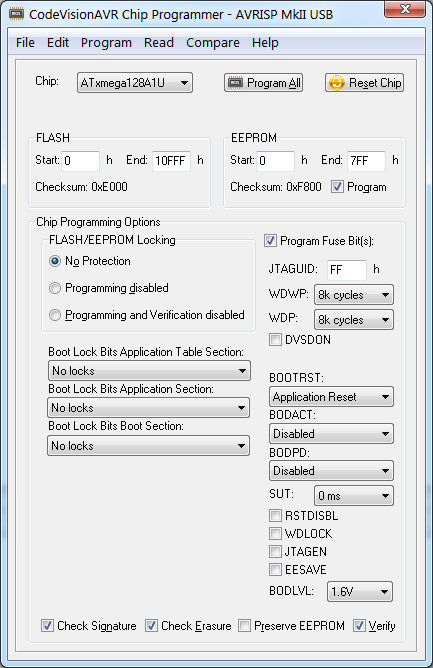Viewport: 433px width, 668px height.
Task: Enable the Preserve EEPROM checkbox
Action: (244, 625)
